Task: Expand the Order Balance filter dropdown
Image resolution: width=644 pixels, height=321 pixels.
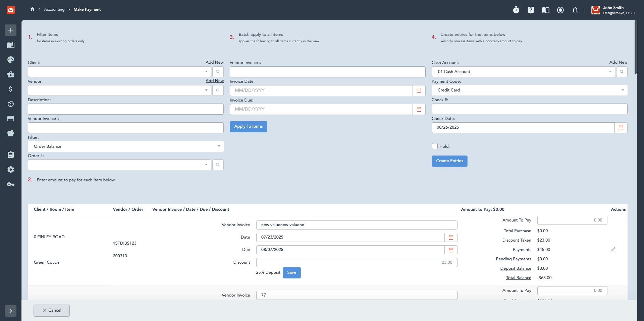Action: (x=126, y=146)
